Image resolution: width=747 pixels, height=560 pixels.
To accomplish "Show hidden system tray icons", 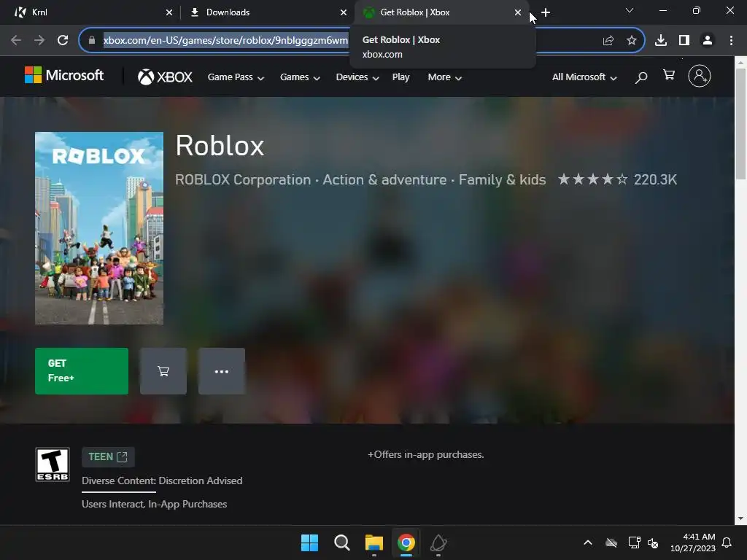I will click(x=588, y=542).
